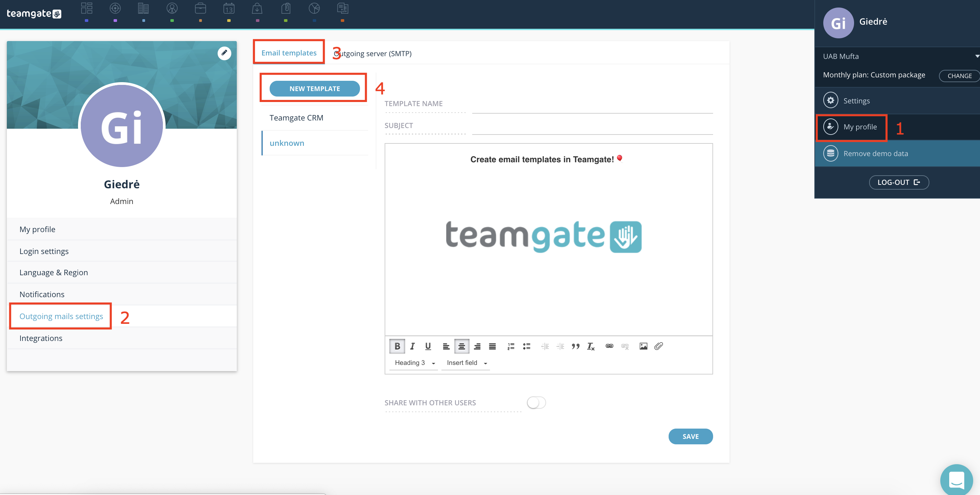This screenshot has height=495, width=980.
Task: Open the documents reports icon
Action: click(343, 8)
